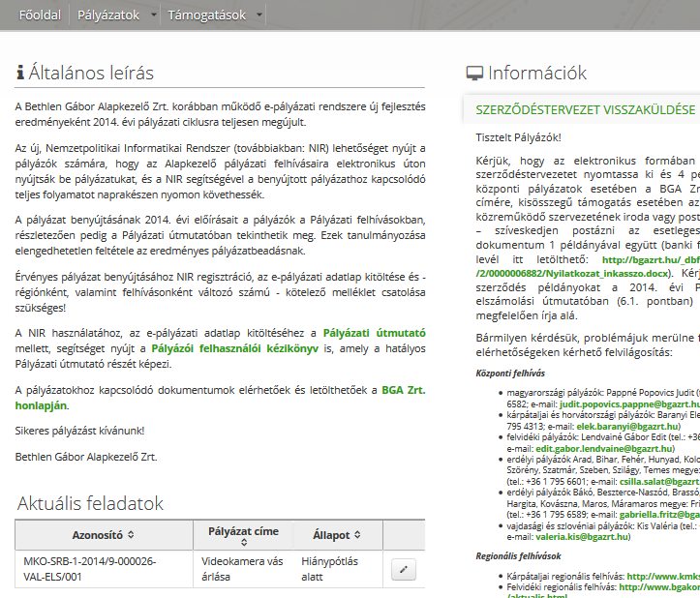Click the info icon beside Általános leírás

[20, 73]
